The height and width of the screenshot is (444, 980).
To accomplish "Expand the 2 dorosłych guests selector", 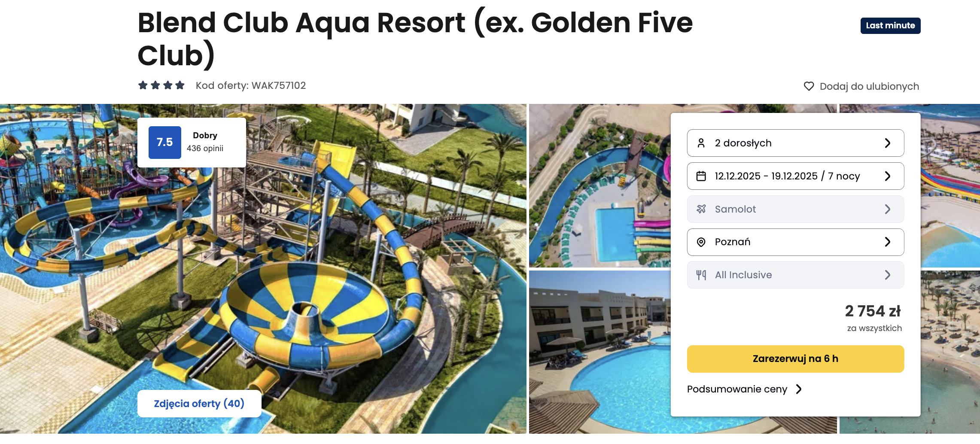I will coord(795,143).
